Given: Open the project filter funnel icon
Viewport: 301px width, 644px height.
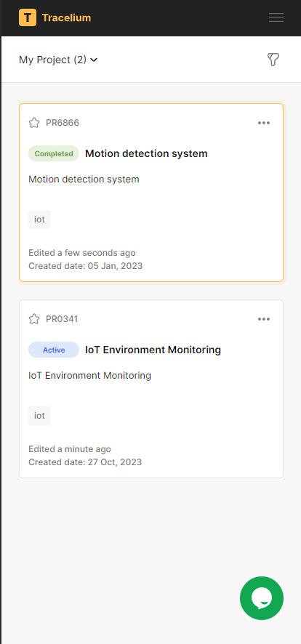Looking at the screenshot, I should click(273, 60).
